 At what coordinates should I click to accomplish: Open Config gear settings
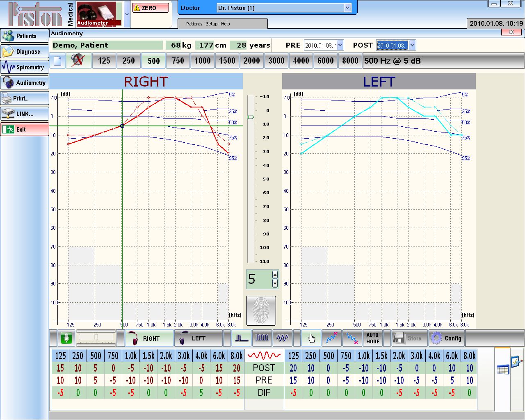point(447,338)
